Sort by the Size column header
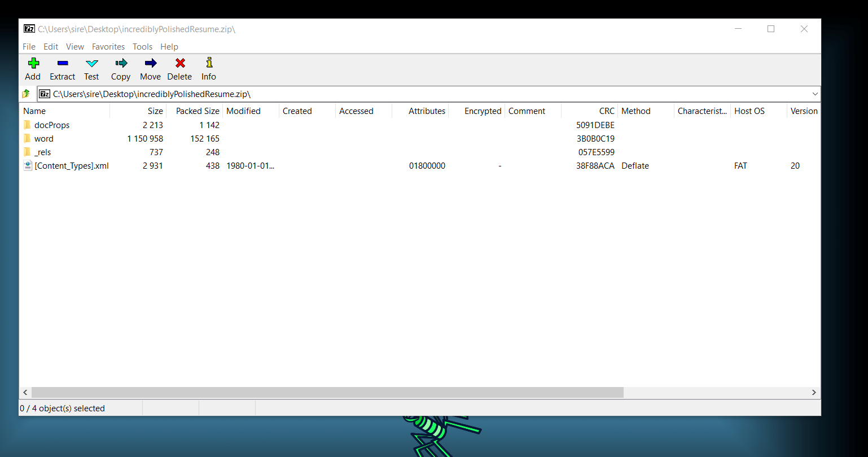The image size is (868, 457). point(138,111)
